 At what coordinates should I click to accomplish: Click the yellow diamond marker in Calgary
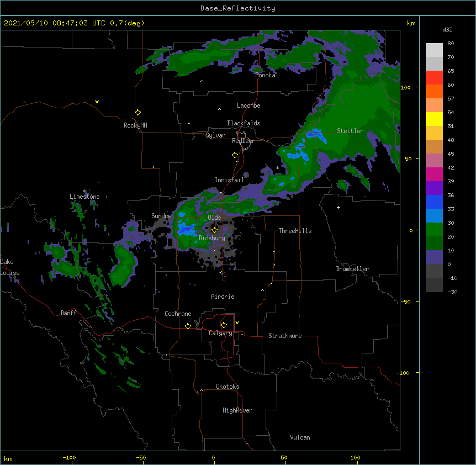224,325
